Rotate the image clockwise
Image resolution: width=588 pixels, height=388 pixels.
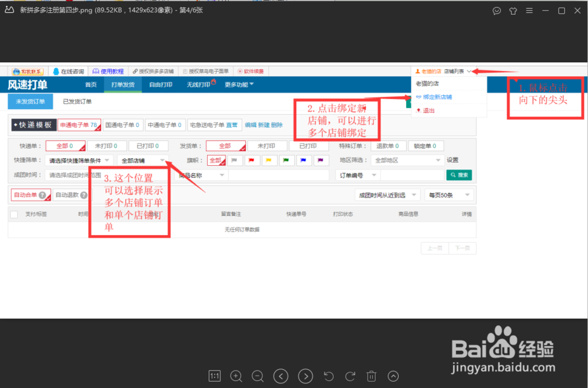[x=350, y=376]
